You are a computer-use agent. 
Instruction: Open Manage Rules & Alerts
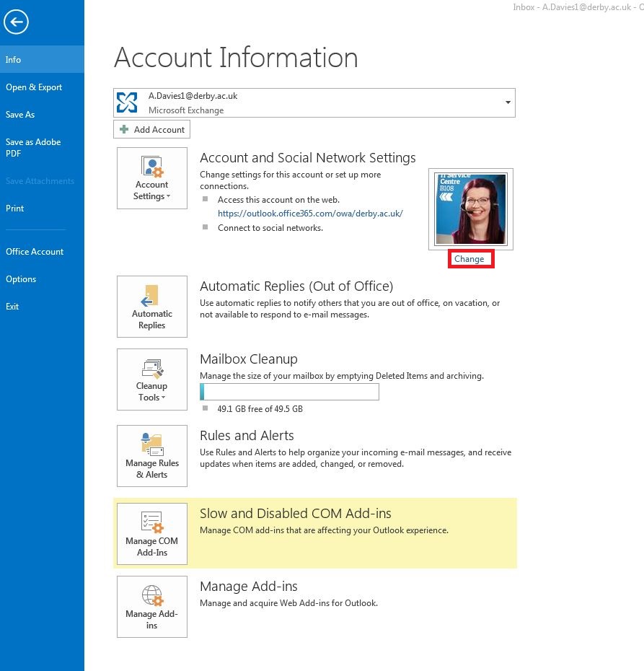tap(151, 455)
